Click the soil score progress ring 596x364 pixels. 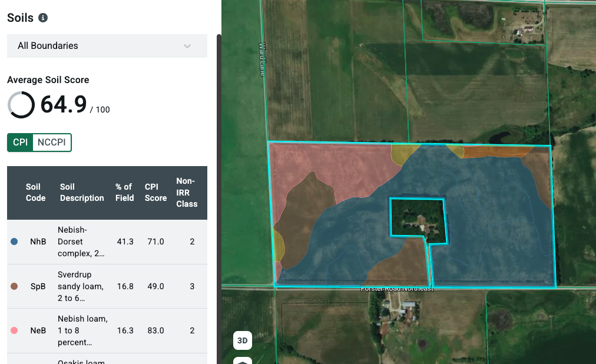(21, 105)
